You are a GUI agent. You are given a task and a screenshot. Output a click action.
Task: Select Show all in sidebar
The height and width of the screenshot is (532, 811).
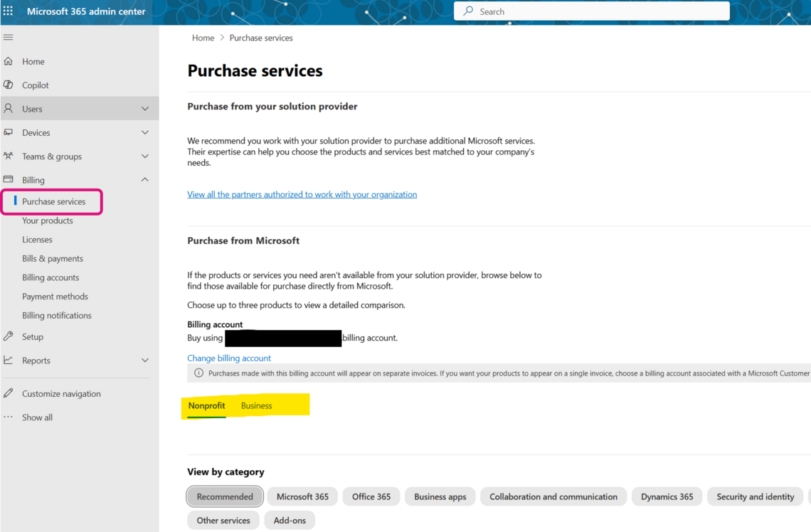37,417
